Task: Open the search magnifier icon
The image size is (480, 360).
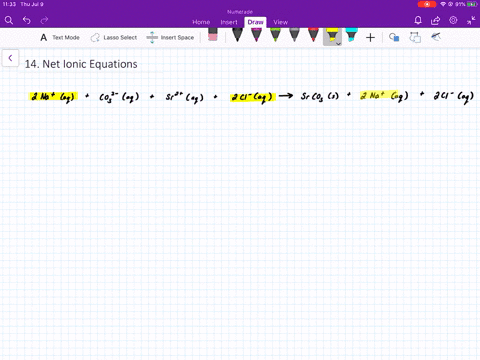Action: (9, 20)
